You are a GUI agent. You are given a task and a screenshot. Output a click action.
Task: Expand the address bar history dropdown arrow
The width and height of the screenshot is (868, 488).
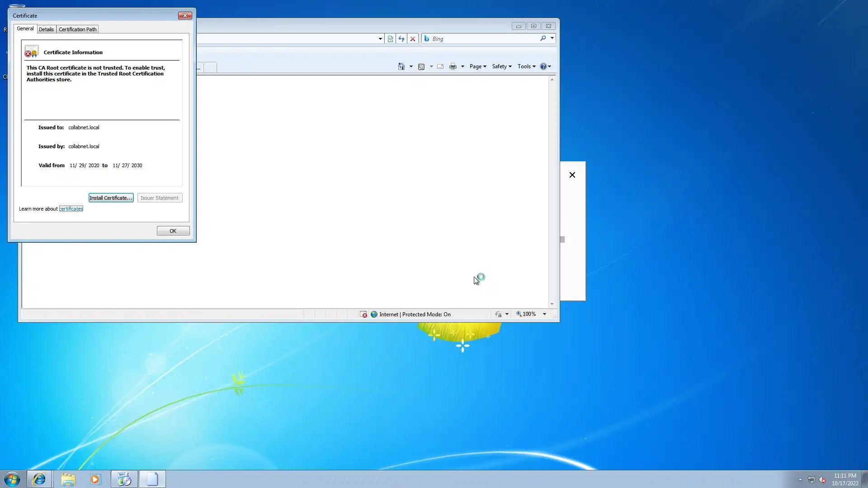point(380,39)
